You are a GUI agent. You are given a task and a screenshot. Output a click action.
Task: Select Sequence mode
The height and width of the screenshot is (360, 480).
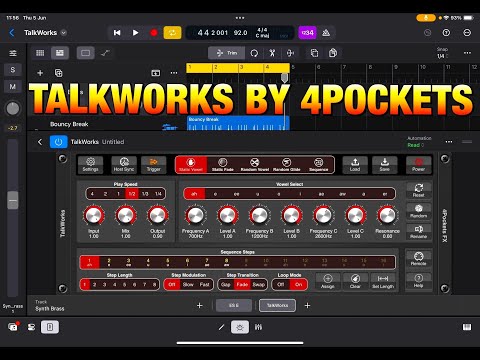click(x=318, y=165)
